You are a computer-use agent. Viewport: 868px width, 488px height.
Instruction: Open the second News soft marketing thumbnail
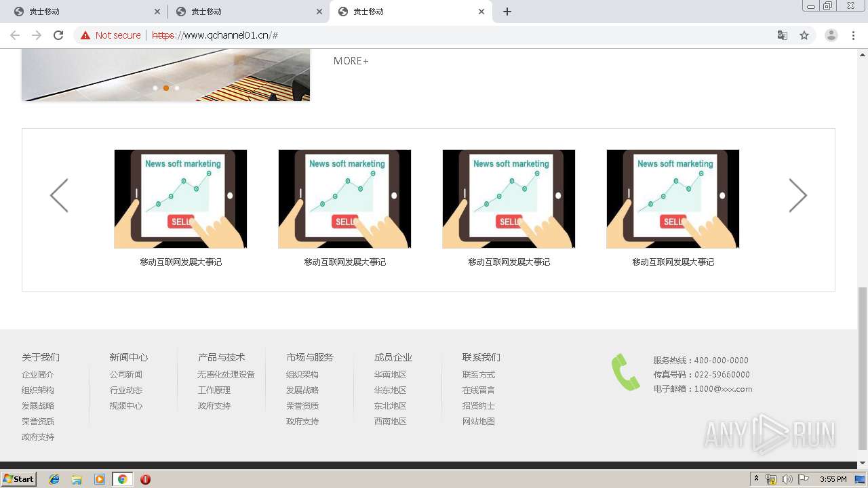[x=344, y=199]
